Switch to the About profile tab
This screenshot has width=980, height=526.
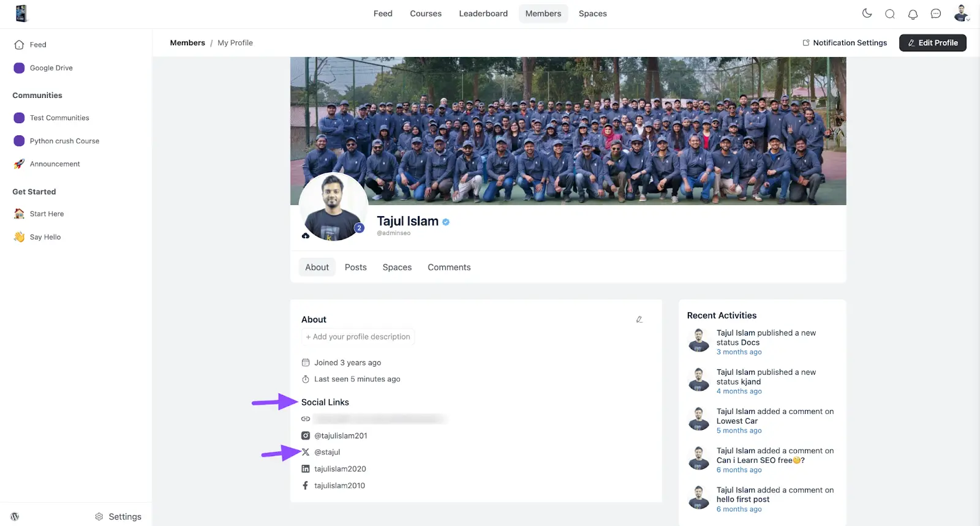click(x=317, y=268)
